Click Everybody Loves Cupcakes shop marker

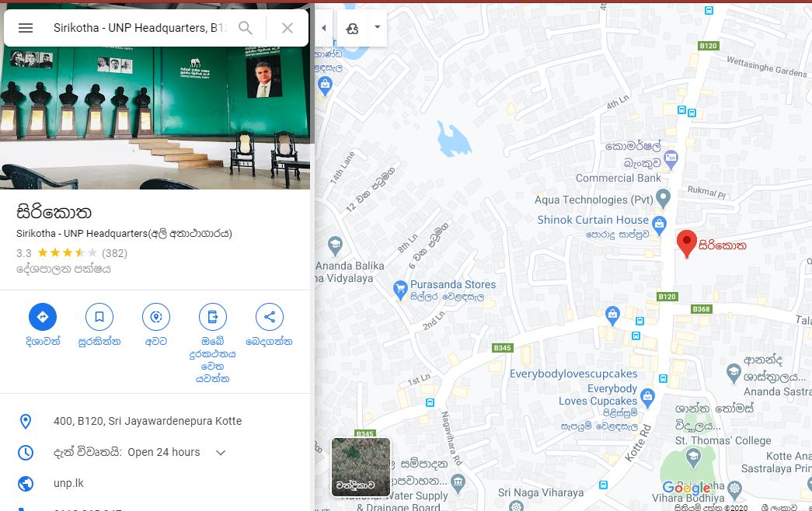point(647,397)
